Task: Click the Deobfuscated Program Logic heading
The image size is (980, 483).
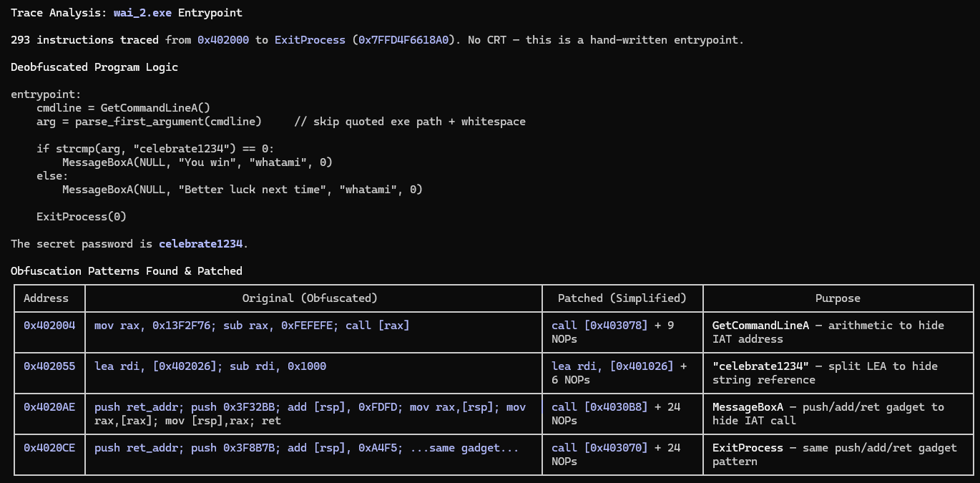Action: (94, 67)
